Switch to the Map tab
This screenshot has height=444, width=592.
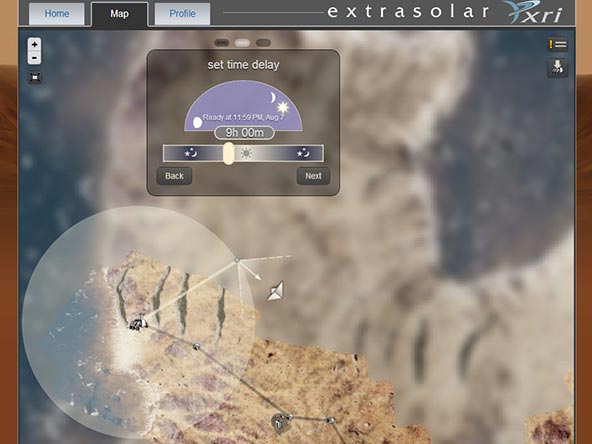point(119,14)
